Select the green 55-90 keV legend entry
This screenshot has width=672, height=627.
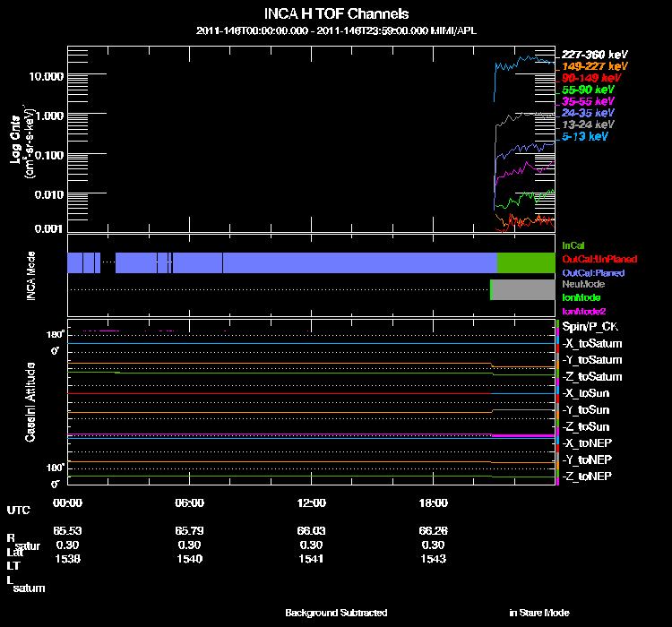pos(587,90)
